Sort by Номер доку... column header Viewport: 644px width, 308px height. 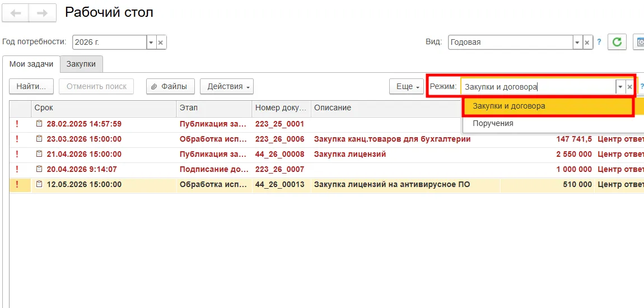tap(281, 108)
